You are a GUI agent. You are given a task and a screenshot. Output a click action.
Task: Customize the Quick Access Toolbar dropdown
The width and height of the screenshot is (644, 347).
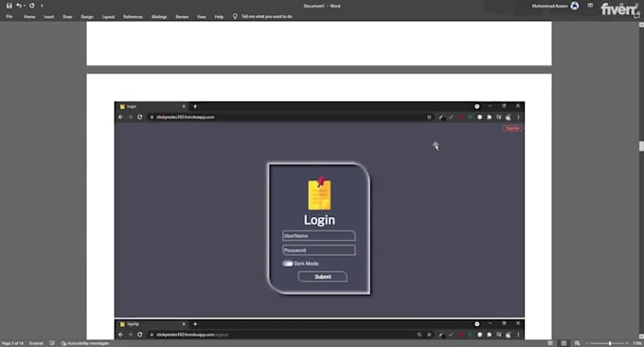[x=42, y=6]
